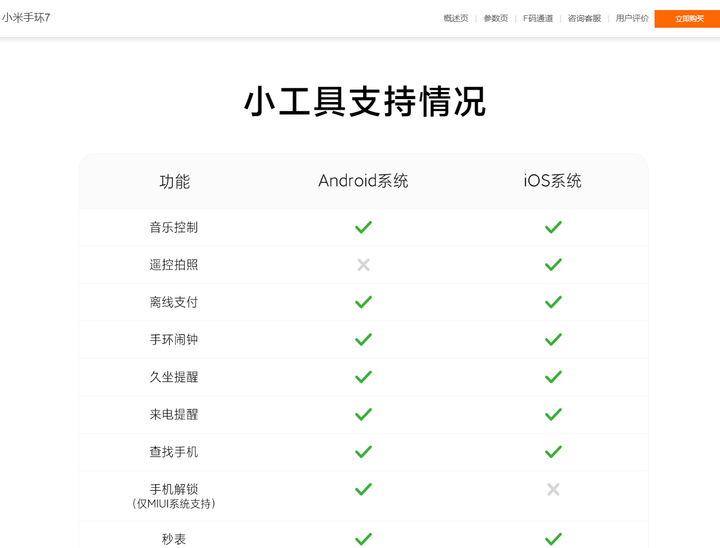The width and height of the screenshot is (720, 548).
Task: Click the Android checkmark for 秒表
Action: tap(363, 539)
